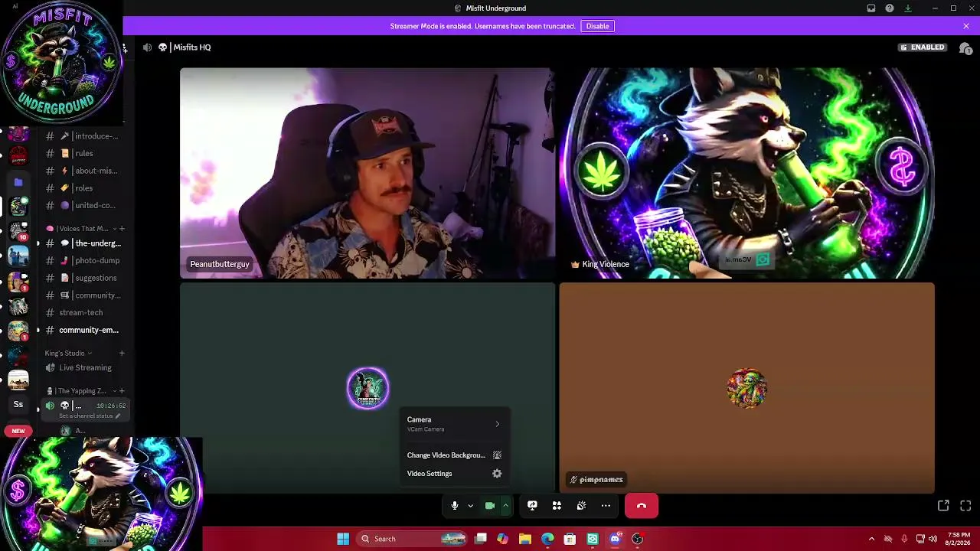Screen dimensions: 980x551
Task: Click the Streamer Mode ENABLED badge
Action: click(923, 47)
